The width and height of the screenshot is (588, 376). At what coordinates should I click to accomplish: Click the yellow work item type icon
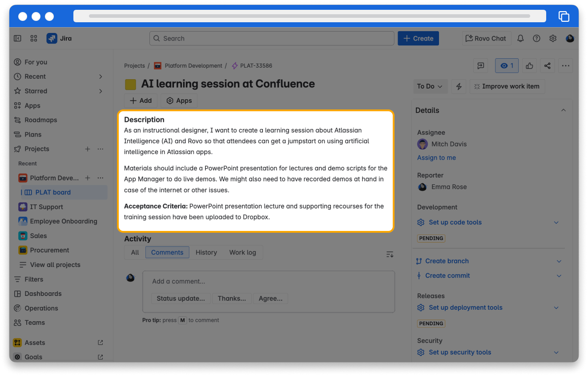click(130, 84)
